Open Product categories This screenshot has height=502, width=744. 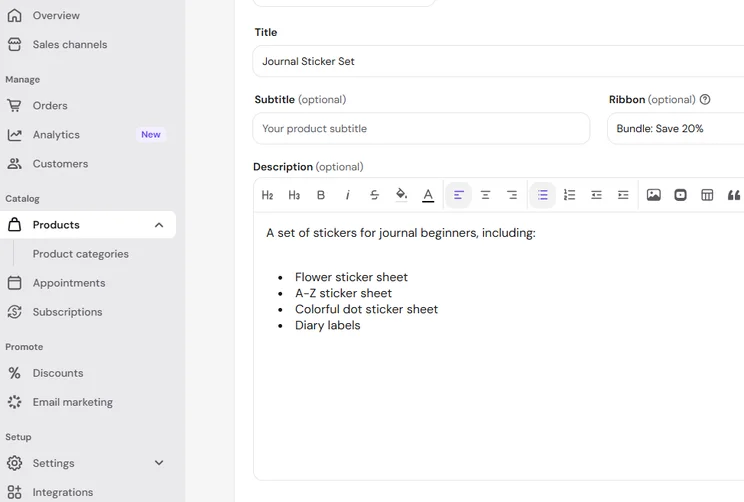point(81,254)
